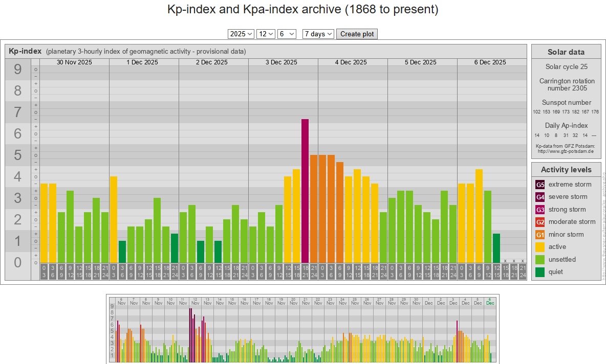The height and width of the screenshot is (364, 606).
Task: Click the G4 severe storm badge
Action: pyautogui.click(x=540, y=197)
